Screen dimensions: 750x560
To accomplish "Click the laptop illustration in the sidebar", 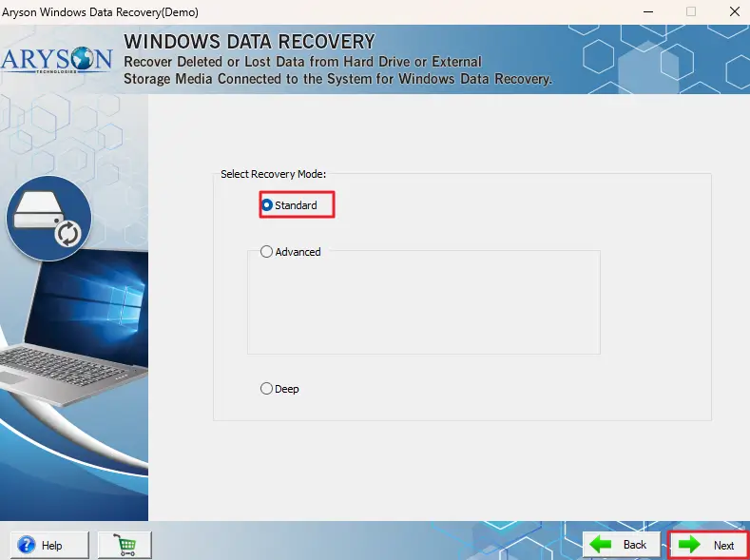I will [74, 330].
